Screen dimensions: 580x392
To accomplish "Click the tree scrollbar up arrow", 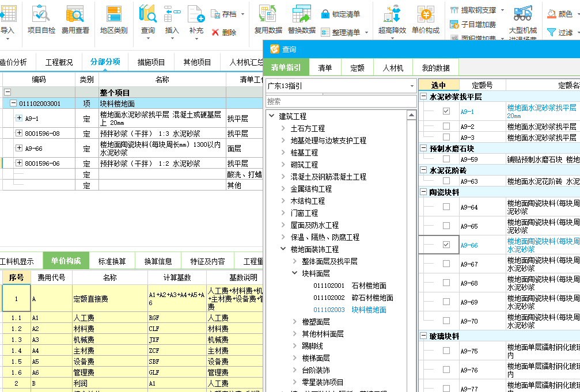I will click(x=411, y=115).
